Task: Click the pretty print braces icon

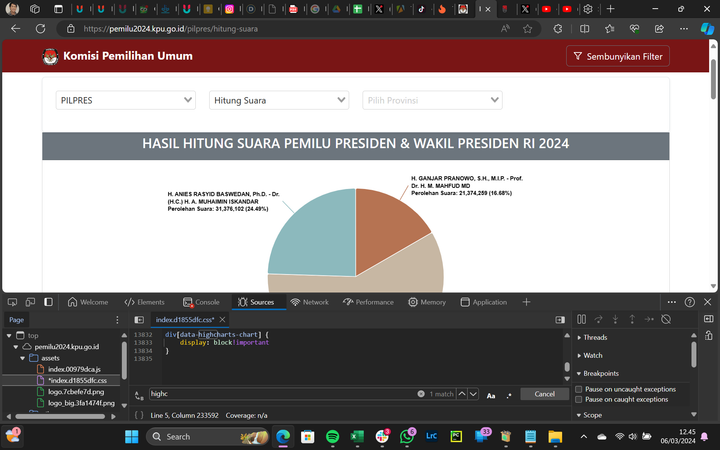Action: (x=138, y=414)
